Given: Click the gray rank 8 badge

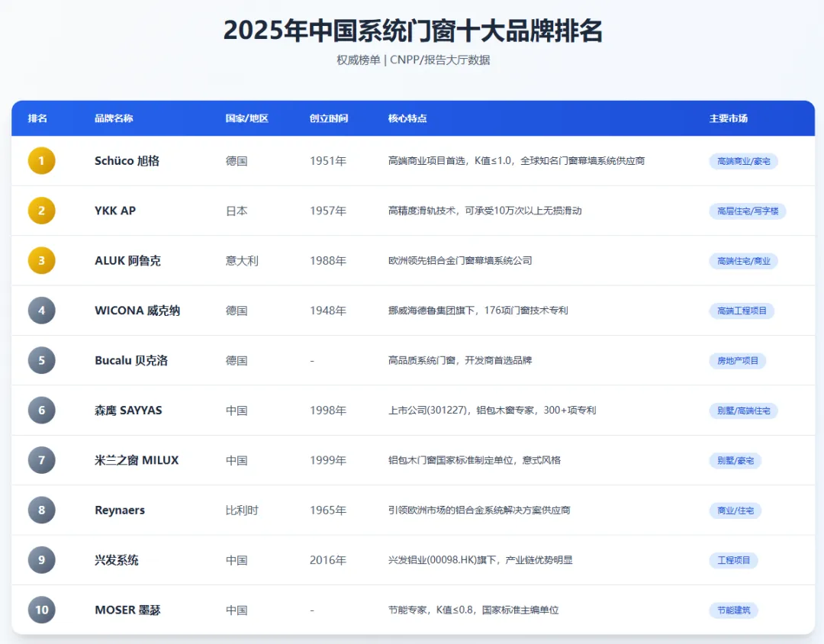Looking at the screenshot, I should (41, 510).
